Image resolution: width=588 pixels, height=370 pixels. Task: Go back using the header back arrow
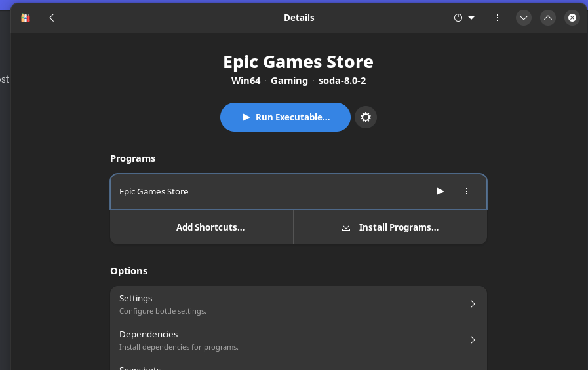point(52,18)
